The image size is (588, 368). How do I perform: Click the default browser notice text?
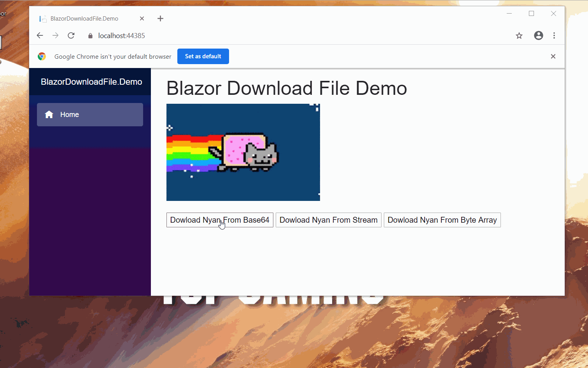coord(113,57)
